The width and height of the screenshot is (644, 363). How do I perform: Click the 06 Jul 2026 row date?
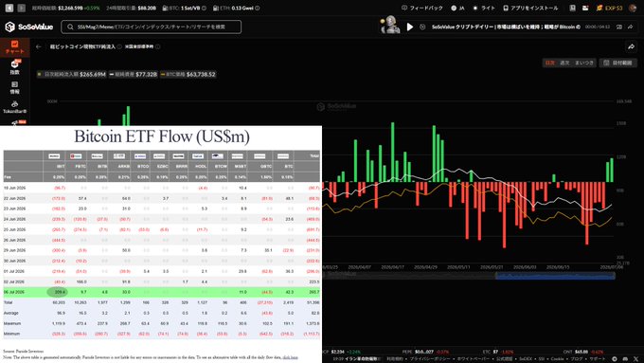(14, 292)
